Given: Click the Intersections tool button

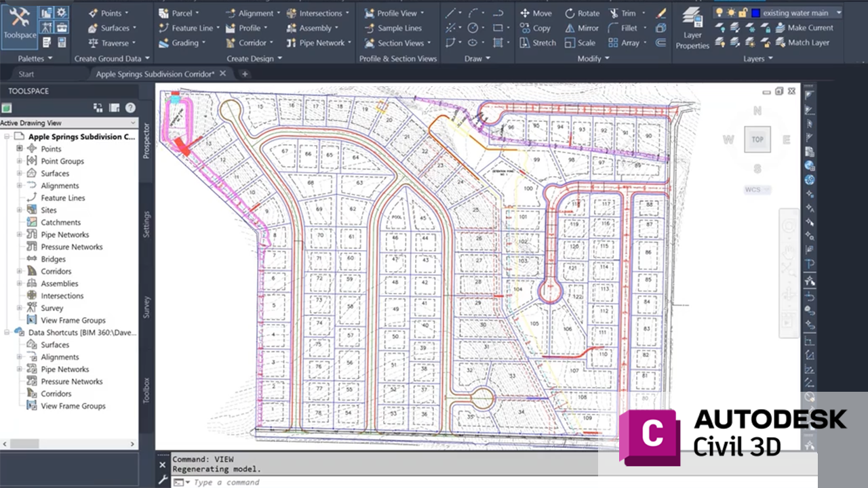Looking at the screenshot, I should click(317, 13).
